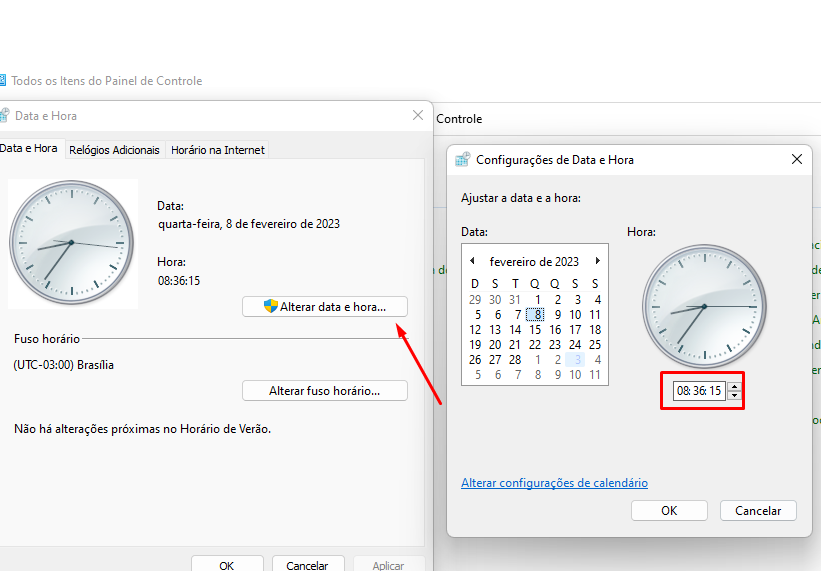The image size is (821, 571).
Task: Close the Data e Hora window
Action: pos(418,115)
